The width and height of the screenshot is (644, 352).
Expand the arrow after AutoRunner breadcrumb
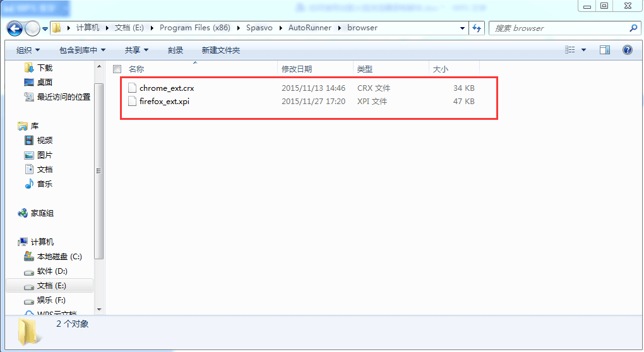[339, 28]
